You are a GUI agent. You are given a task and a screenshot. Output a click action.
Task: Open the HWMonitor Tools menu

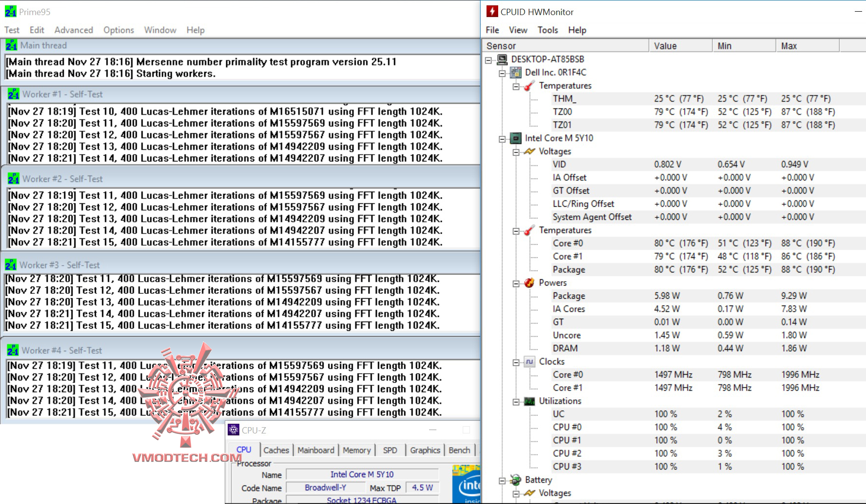point(548,30)
